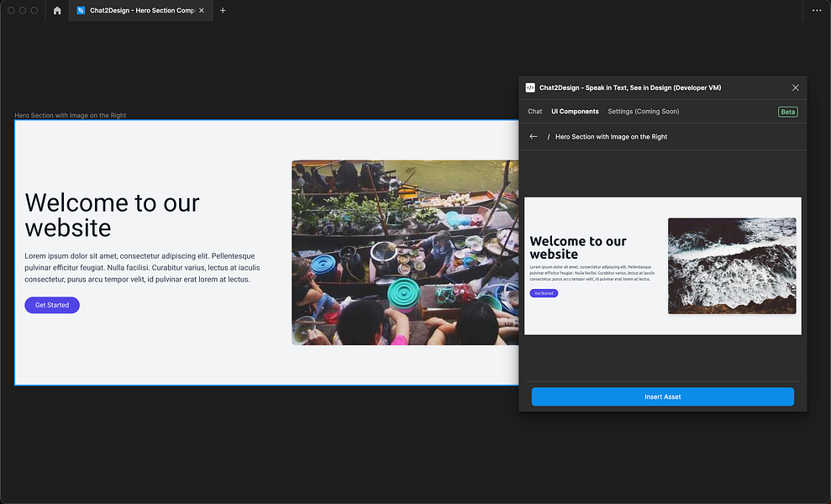Click the Chat2Design code icon in plugin header
831x504 pixels.
point(530,87)
